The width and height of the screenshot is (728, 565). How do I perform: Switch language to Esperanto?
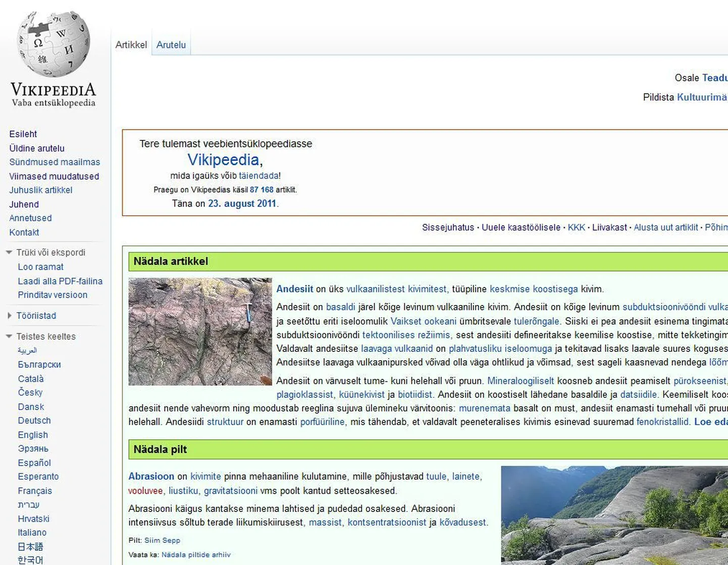click(x=38, y=477)
